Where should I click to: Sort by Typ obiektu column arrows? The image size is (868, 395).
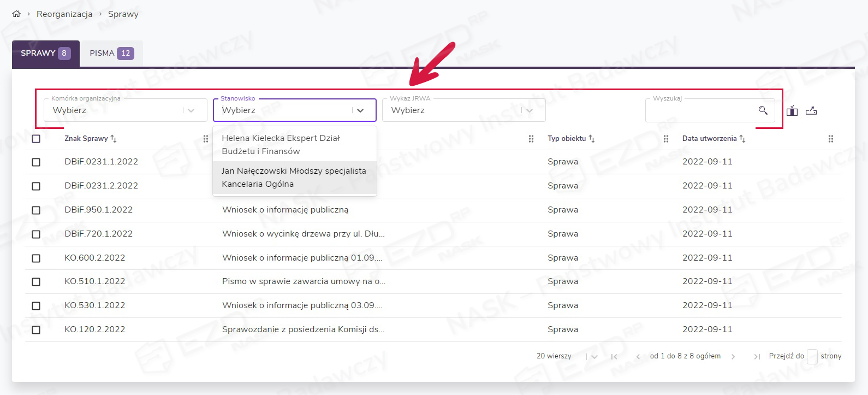[x=592, y=139]
